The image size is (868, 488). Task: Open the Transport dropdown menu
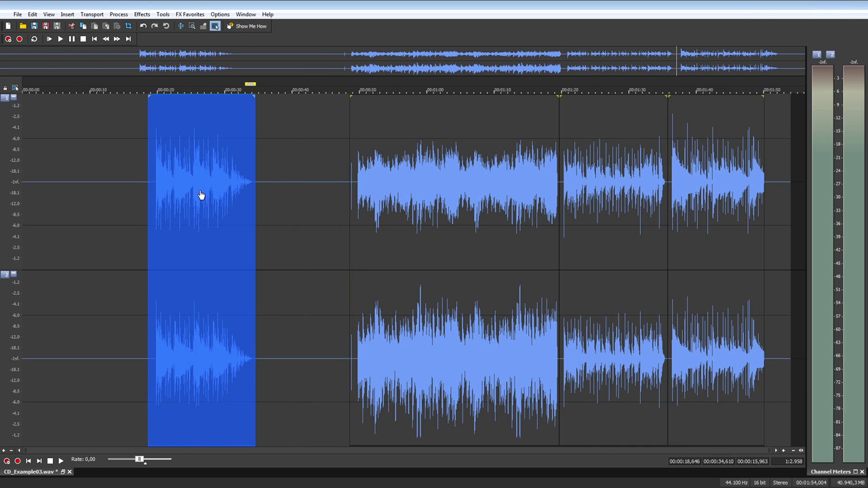(92, 14)
